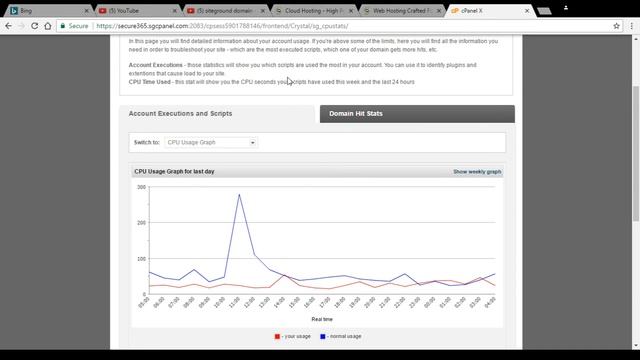Click the forward navigation arrow
This screenshot has height=360, width=640.
(x=22, y=26)
